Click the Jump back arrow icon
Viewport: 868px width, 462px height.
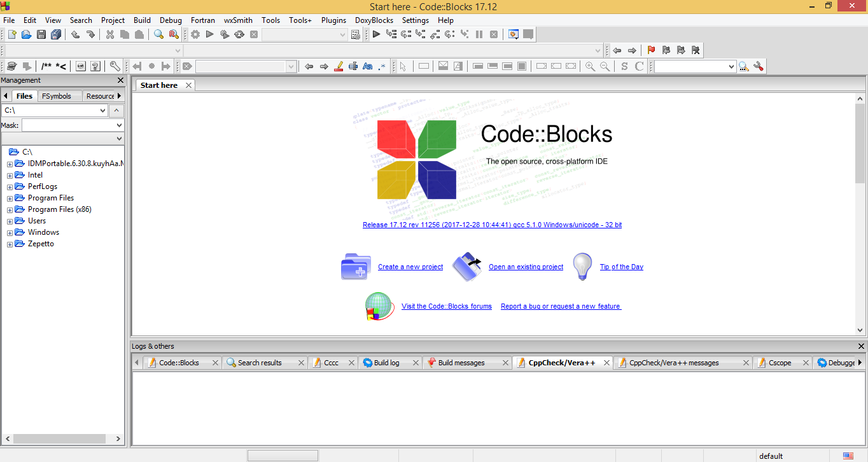tap(617, 50)
